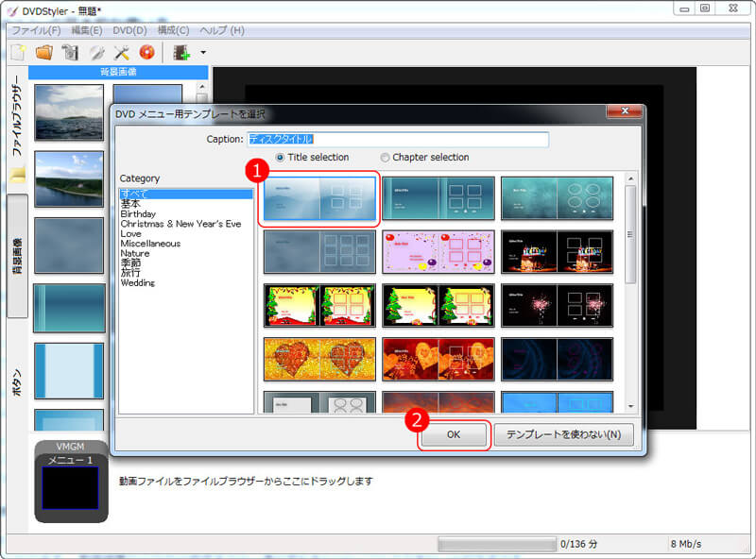The width and height of the screenshot is (756, 559).
Task: Expand the dropdown arrow beside Add video
Action: point(202,53)
